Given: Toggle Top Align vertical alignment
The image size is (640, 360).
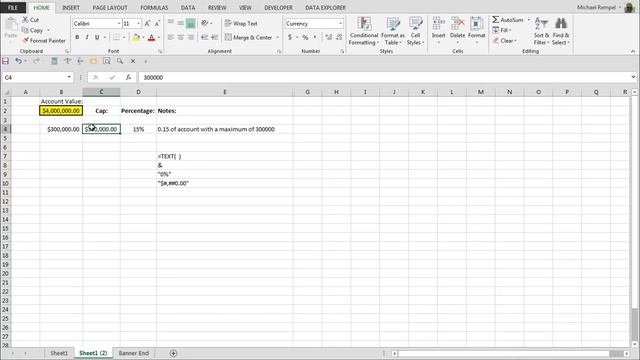Looking at the screenshot, I should (x=171, y=23).
